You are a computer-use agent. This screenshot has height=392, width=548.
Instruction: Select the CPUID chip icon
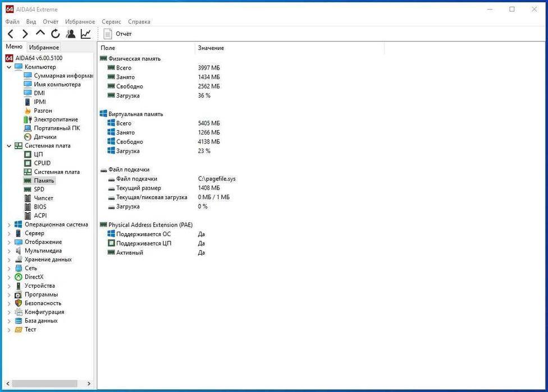pos(28,163)
